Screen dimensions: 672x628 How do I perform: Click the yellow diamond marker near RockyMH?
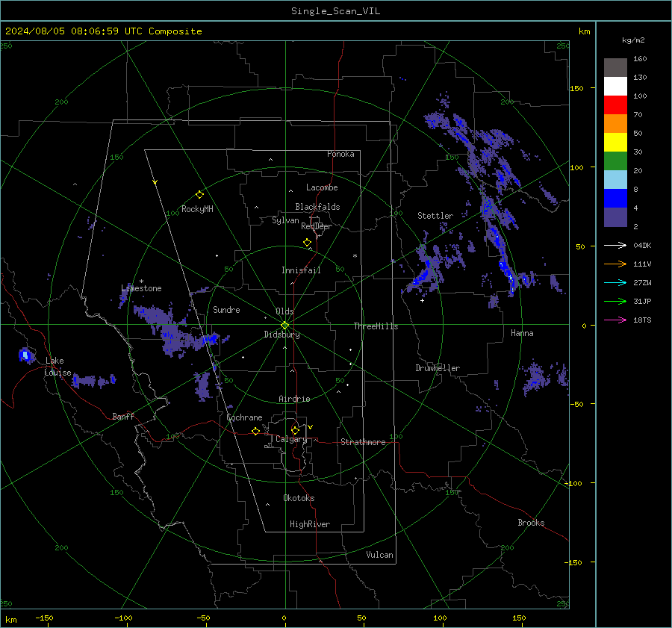tap(199, 195)
